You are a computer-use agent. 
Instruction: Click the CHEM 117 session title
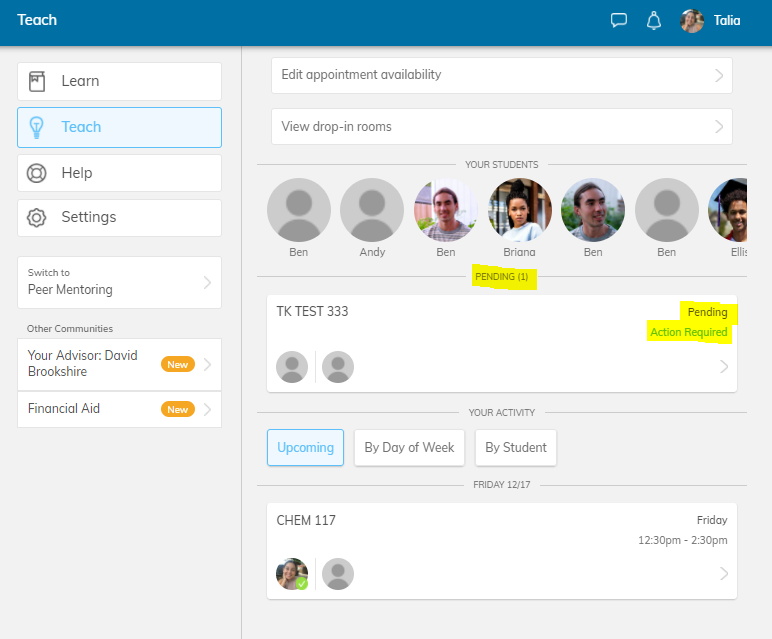tap(306, 520)
